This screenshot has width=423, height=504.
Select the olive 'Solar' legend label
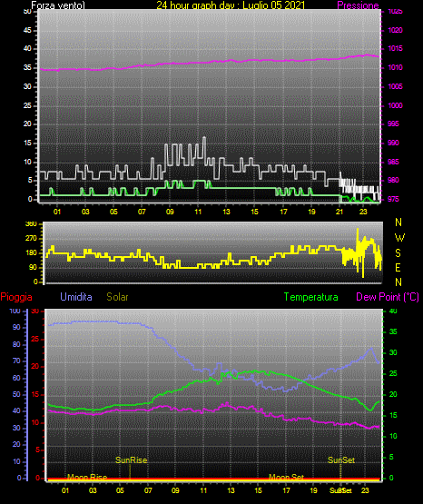pos(117,297)
